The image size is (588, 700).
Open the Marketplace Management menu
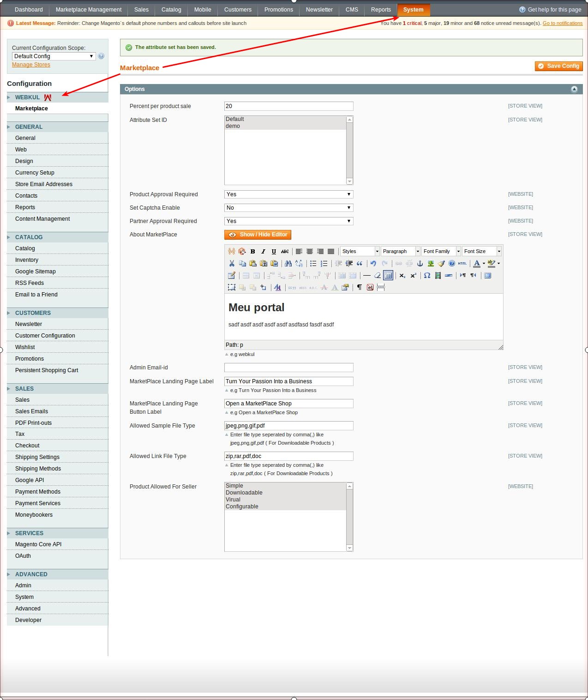click(x=89, y=10)
